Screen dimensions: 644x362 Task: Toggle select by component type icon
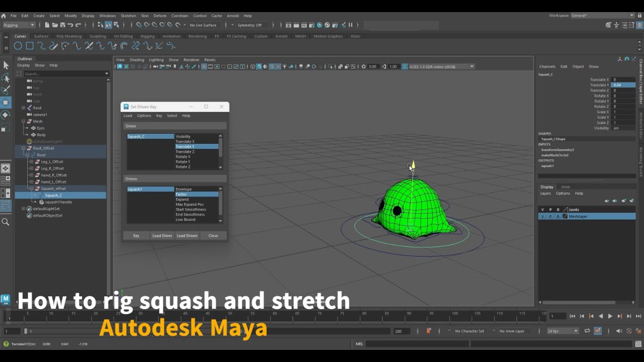pos(115,25)
